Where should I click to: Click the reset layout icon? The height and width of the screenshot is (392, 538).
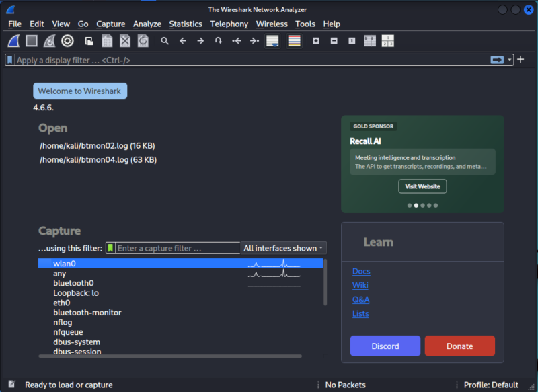(388, 41)
